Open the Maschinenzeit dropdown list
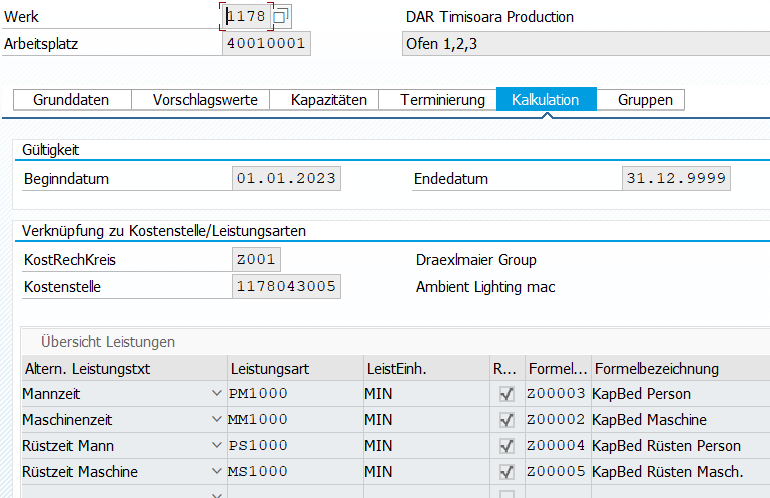This screenshot has height=498, width=770. [x=217, y=420]
